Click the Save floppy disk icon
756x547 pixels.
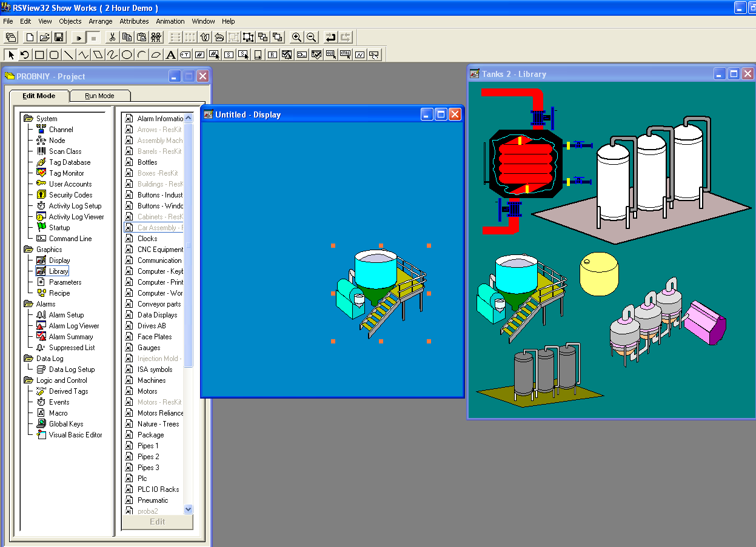point(59,37)
